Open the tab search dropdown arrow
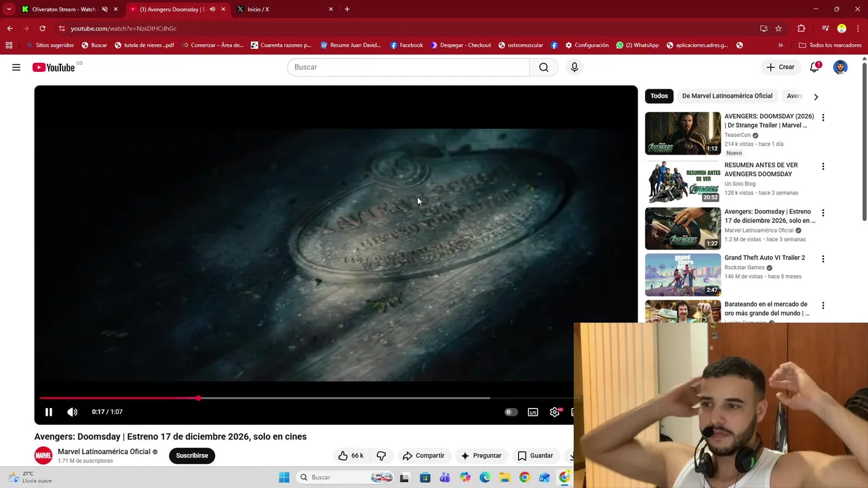Image resolution: width=868 pixels, height=488 pixels. tap(9, 9)
